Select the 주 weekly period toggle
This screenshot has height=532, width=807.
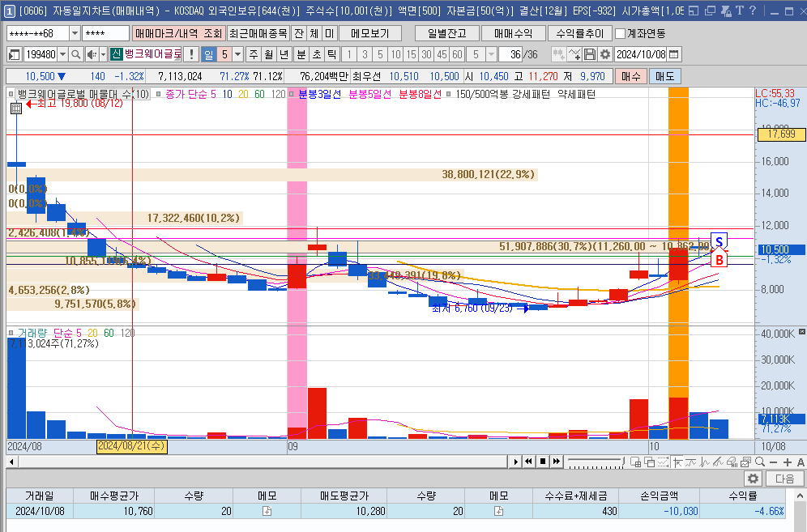[x=254, y=54]
